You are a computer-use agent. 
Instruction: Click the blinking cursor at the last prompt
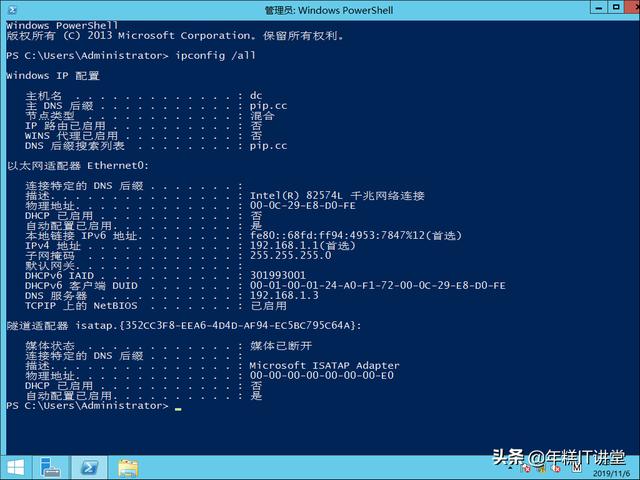[x=178, y=408]
